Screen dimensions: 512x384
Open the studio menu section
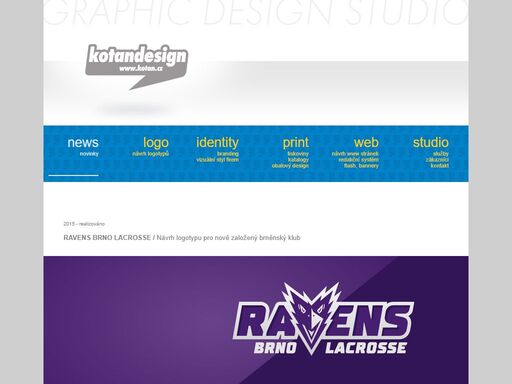coord(430,142)
